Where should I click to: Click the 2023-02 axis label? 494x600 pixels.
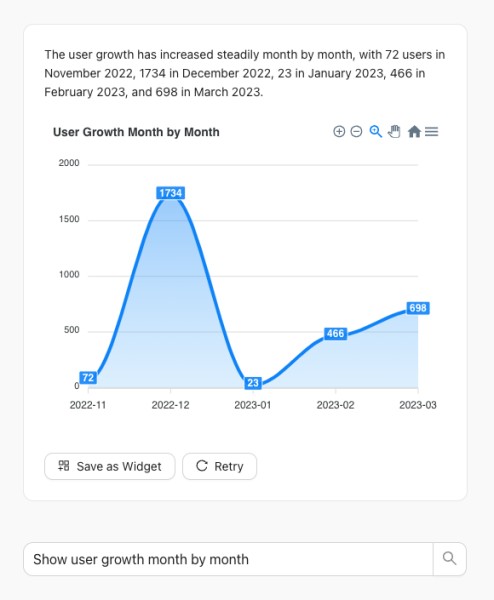click(x=336, y=405)
